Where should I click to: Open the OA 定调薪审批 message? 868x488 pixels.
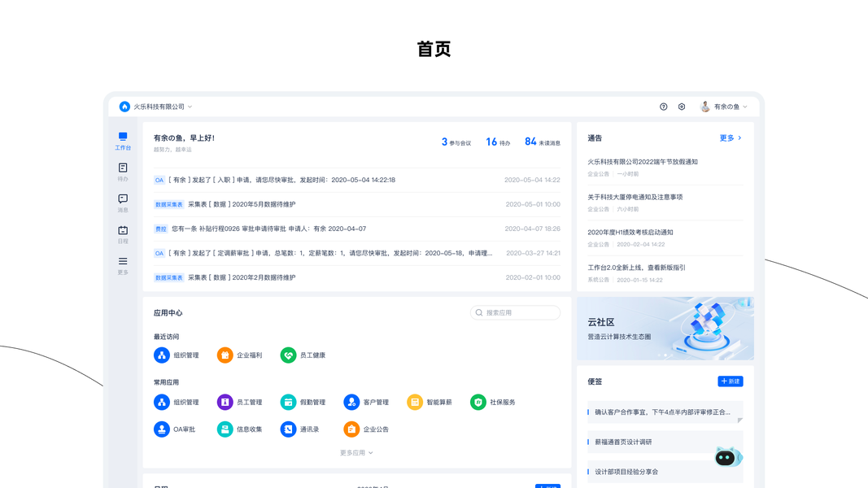click(x=356, y=253)
